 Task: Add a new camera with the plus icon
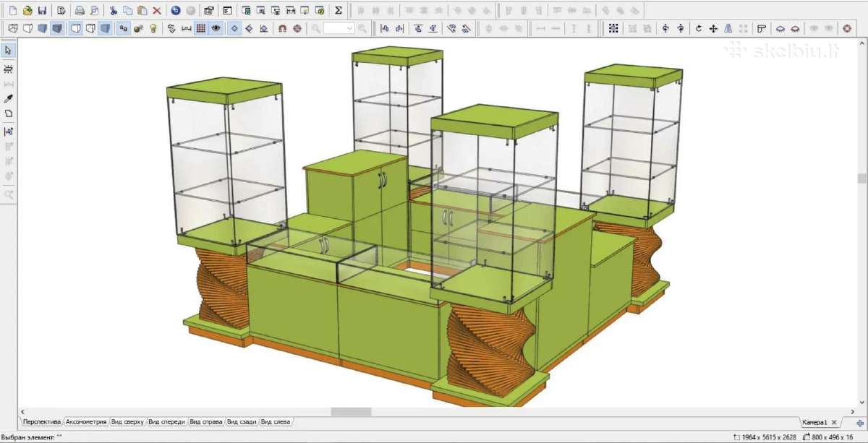(x=860, y=422)
